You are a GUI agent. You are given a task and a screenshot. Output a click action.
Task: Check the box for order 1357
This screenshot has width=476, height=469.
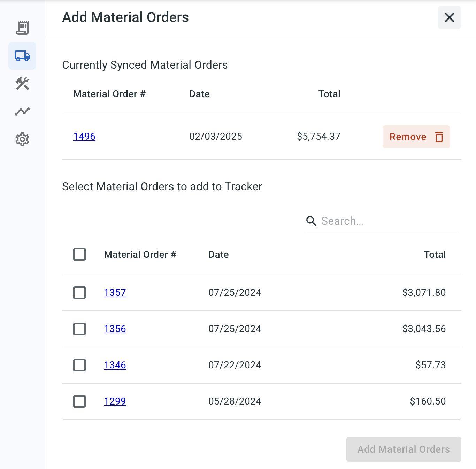(79, 293)
